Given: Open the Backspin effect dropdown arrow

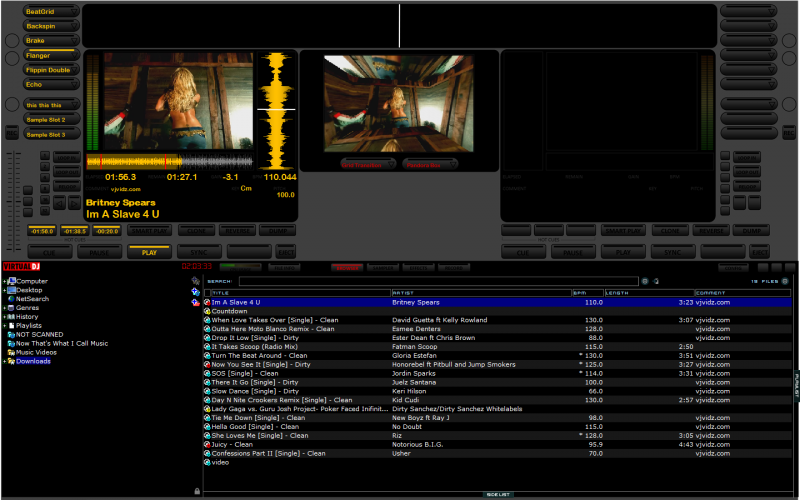Looking at the screenshot, I should [74, 26].
